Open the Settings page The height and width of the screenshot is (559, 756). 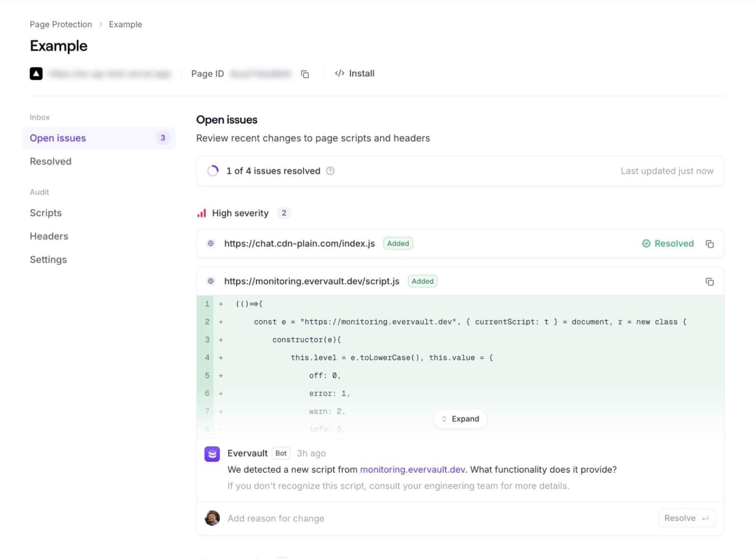[48, 260]
